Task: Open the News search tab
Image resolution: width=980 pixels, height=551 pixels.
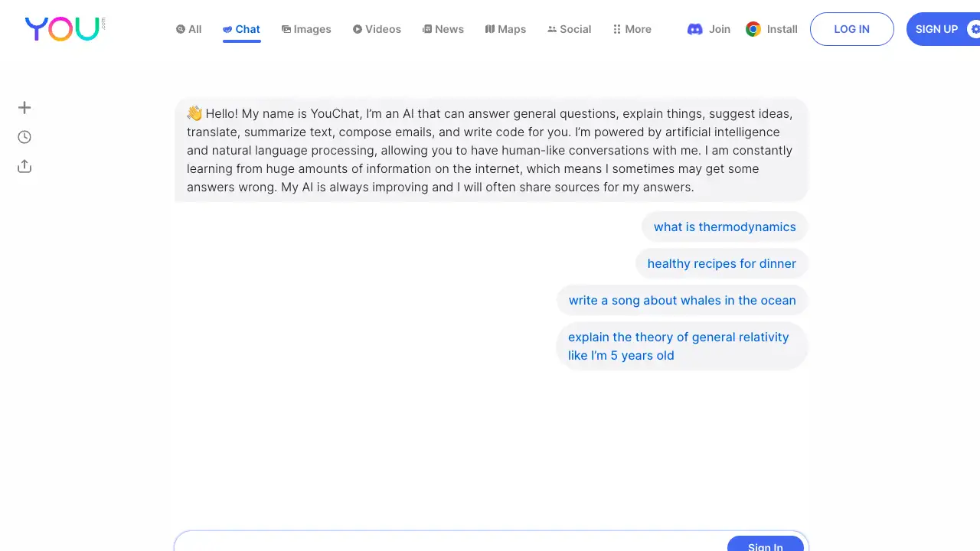Action: coord(443,29)
